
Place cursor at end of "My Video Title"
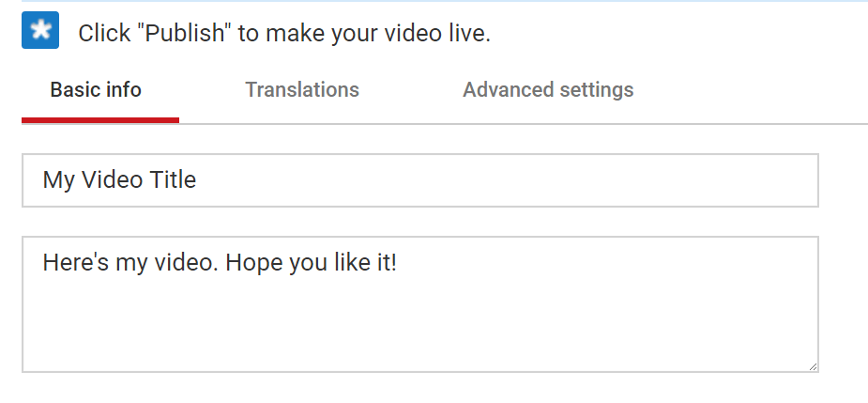[197, 180]
